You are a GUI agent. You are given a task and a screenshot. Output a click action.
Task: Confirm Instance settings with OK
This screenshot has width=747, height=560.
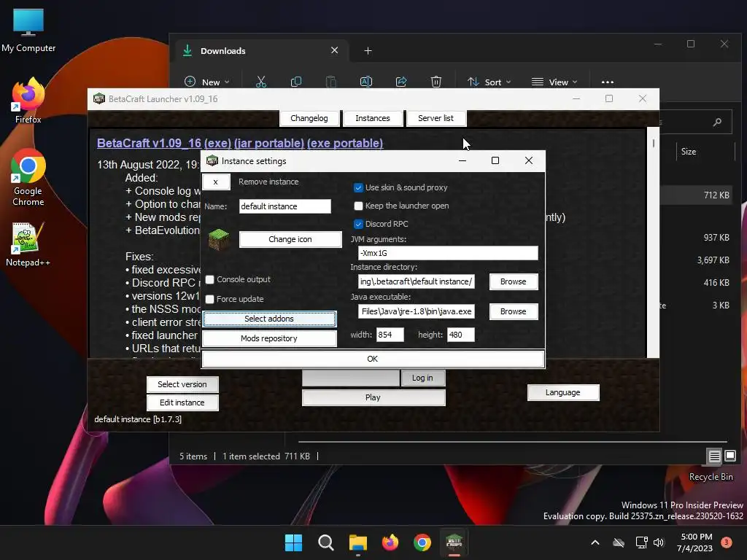click(373, 359)
